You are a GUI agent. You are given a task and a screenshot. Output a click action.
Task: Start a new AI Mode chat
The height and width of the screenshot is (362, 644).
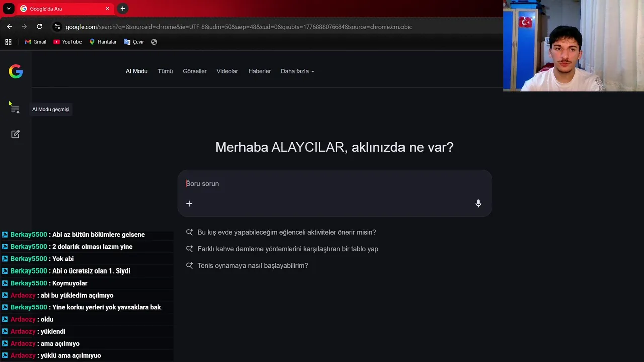(15, 134)
